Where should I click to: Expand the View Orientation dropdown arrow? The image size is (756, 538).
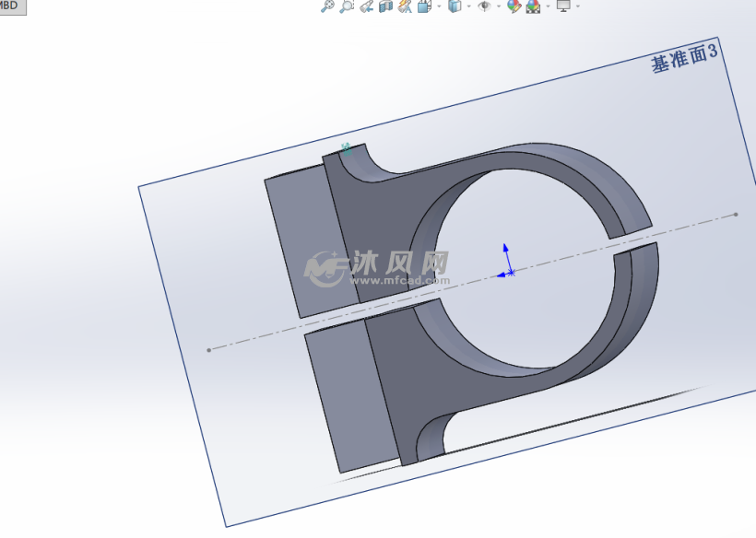(x=437, y=6)
